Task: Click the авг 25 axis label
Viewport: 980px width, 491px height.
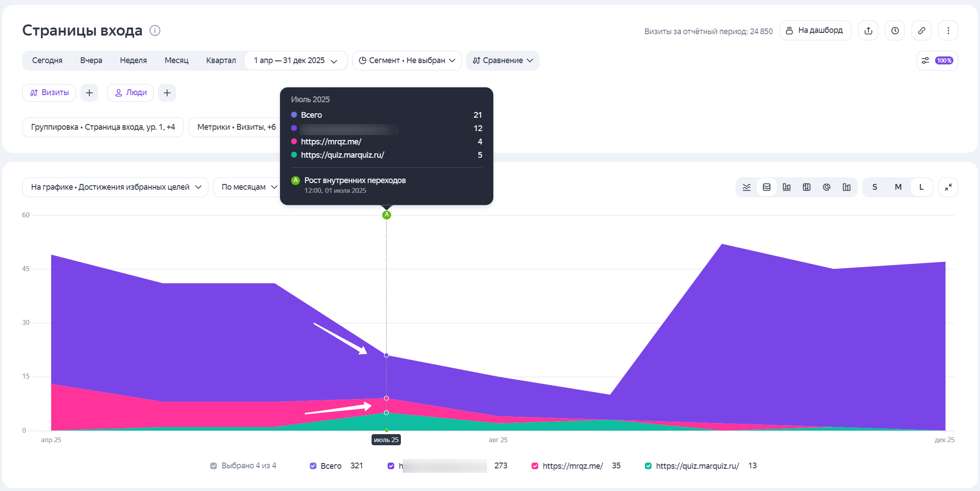Action: click(x=498, y=440)
